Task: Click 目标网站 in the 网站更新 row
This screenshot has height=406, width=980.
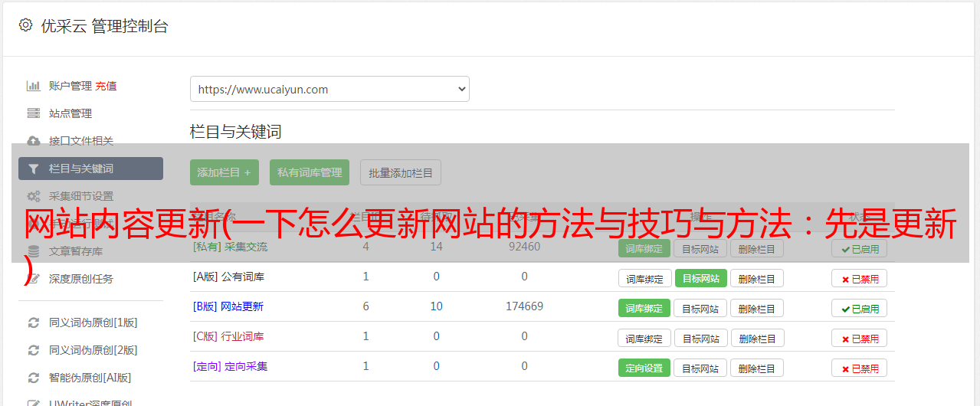Action: (x=701, y=308)
